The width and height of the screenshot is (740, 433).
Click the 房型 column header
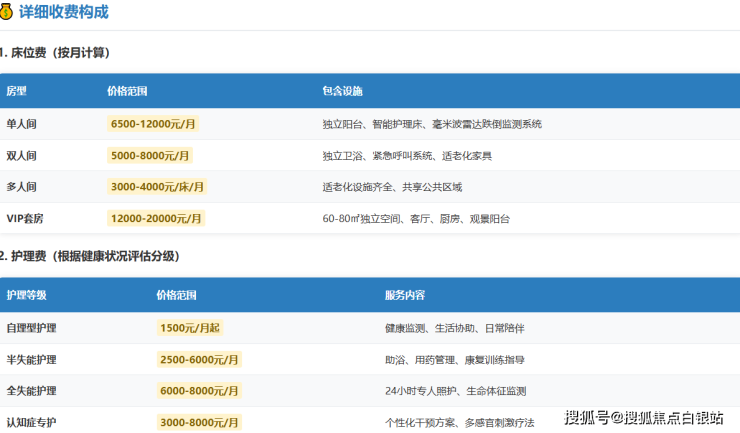click(x=16, y=91)
